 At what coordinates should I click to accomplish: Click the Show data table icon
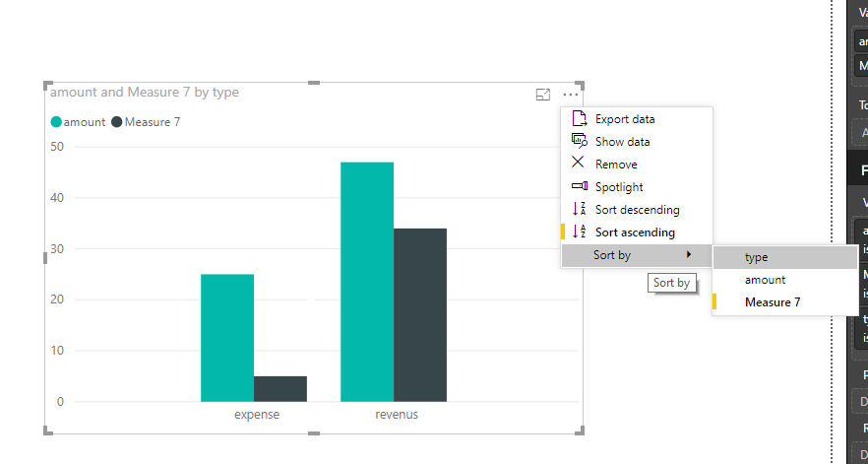pyautogui.click(x=579, y=141)
